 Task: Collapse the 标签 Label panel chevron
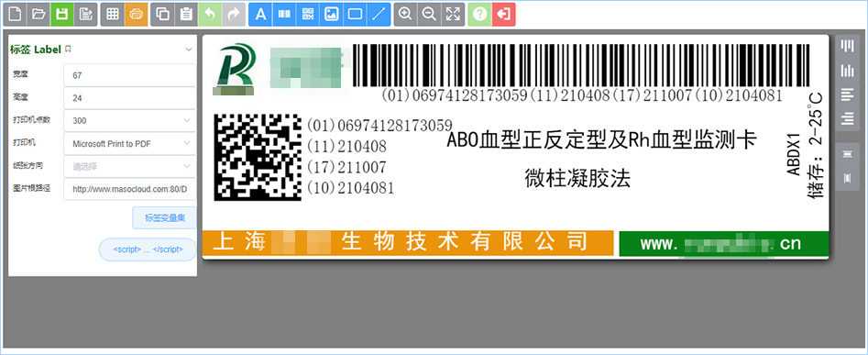click(189, 50)
